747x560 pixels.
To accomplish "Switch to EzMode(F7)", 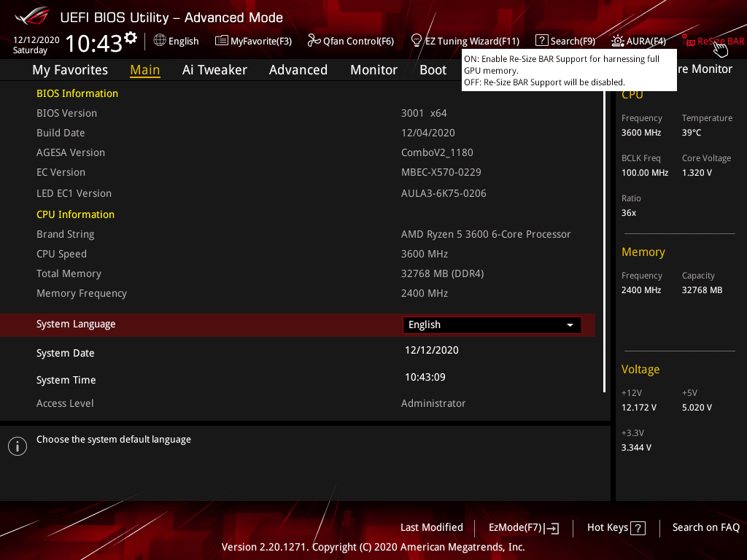I will (524, 528).
